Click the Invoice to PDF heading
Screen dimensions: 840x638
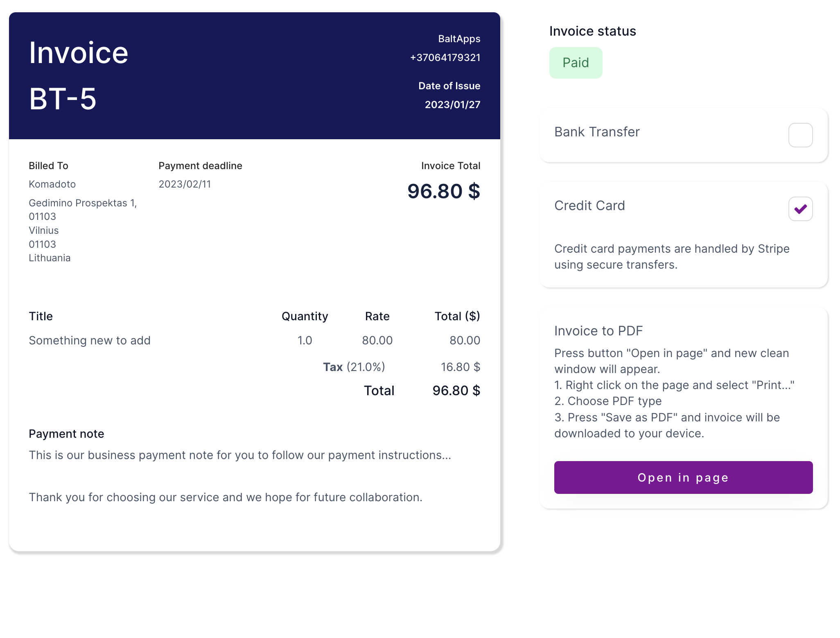(598, 331)
